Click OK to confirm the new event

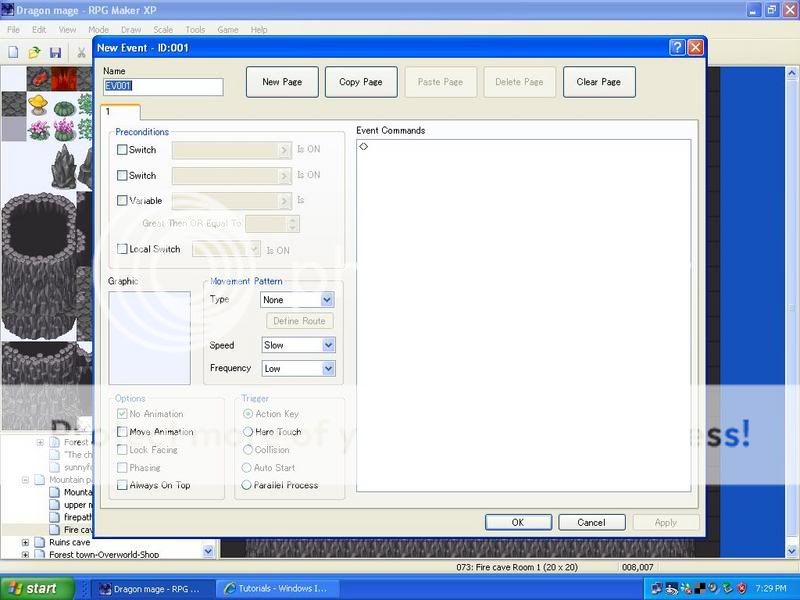tap(518, 522)
